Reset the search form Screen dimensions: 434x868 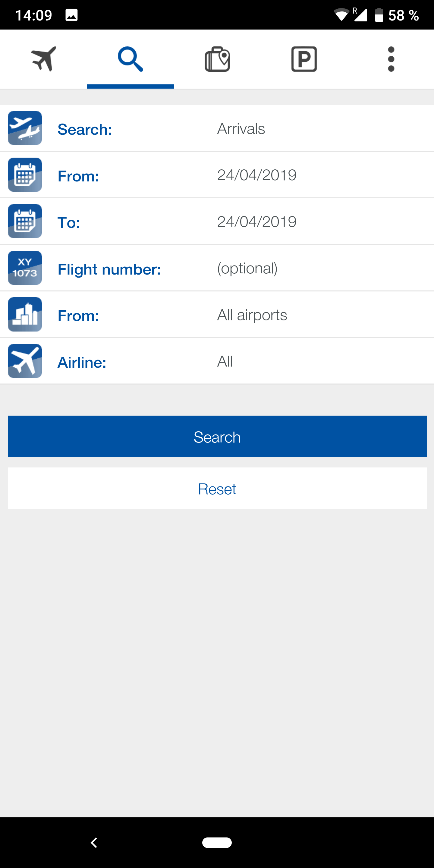(217, 489)
